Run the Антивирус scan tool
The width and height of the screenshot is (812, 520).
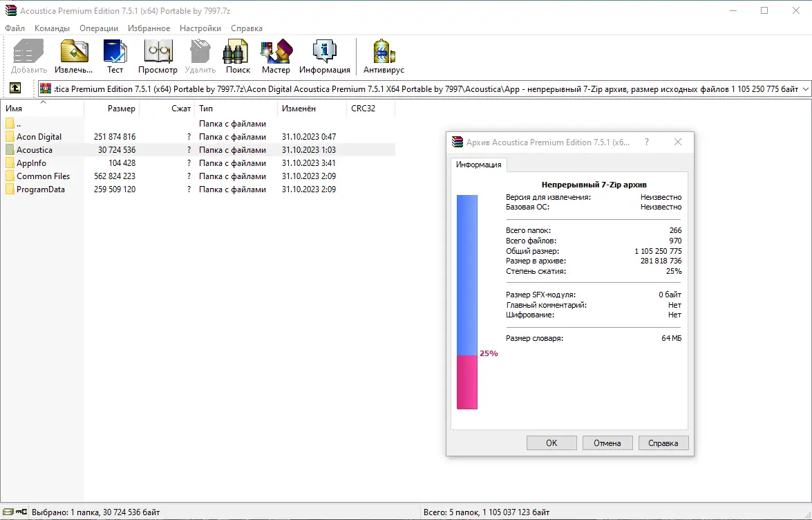pyautogui.click(x=382, y=52)
